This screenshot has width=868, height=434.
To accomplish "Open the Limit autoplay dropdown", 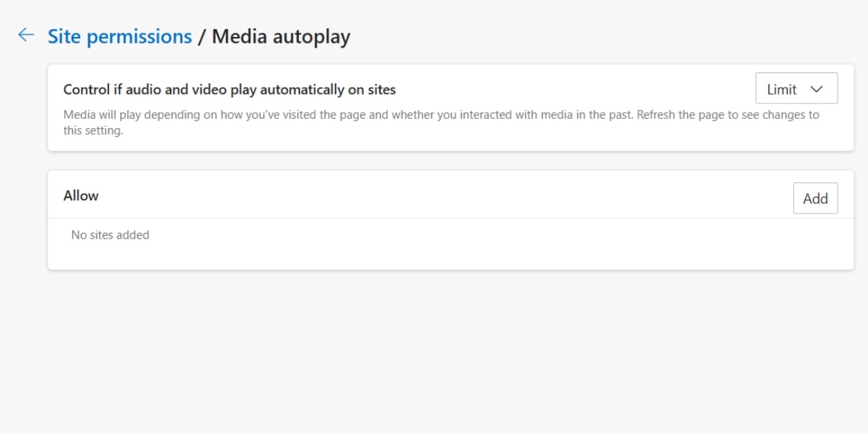I will (x=796, y=89).
